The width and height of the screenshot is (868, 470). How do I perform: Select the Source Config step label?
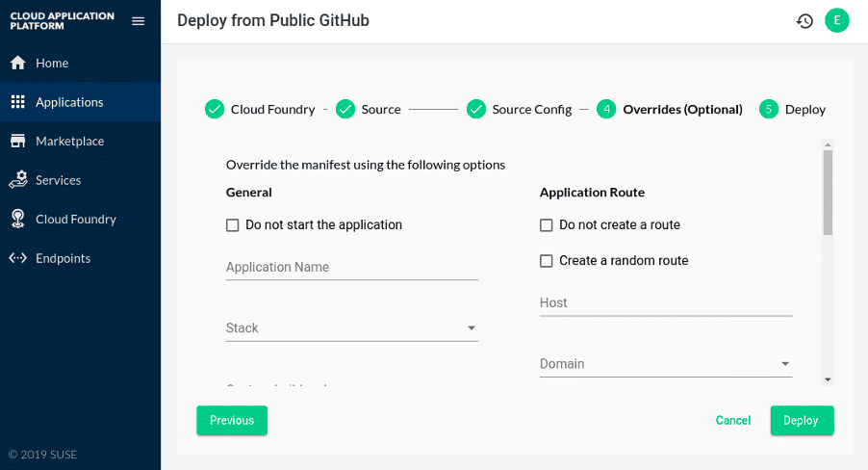[x=532, y=109]
